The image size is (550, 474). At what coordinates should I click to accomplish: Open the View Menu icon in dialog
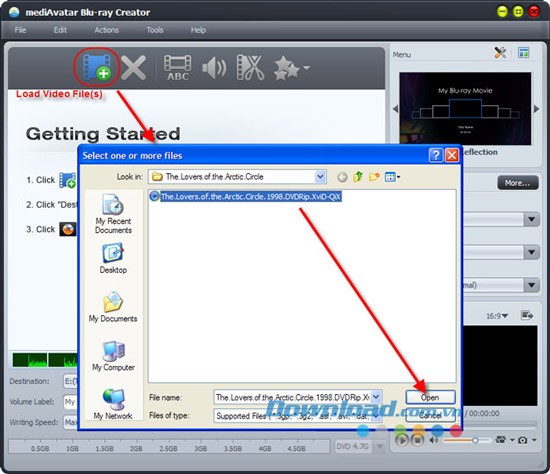(392, 177)
